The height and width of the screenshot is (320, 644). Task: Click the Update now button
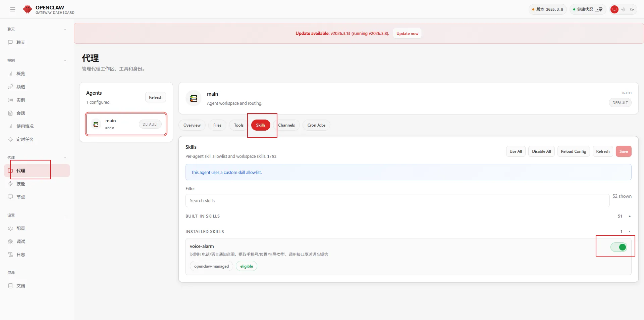(x=407, y=34)
